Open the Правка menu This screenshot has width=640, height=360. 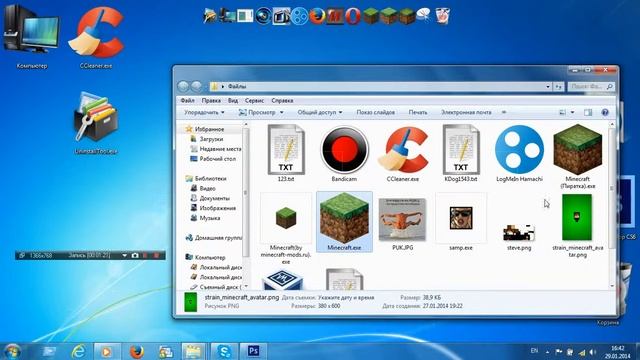pyautogui.click(x=211, y=100)
